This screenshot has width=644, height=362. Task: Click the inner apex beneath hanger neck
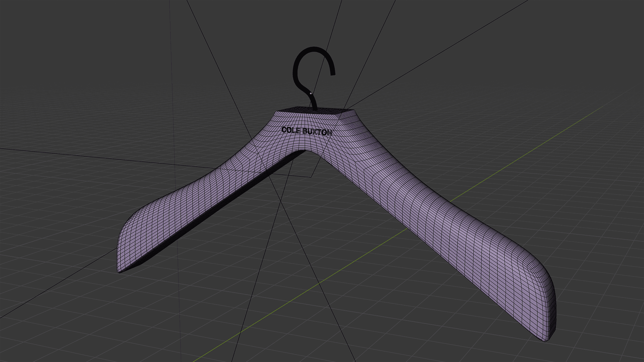click(x=305, y=151)
